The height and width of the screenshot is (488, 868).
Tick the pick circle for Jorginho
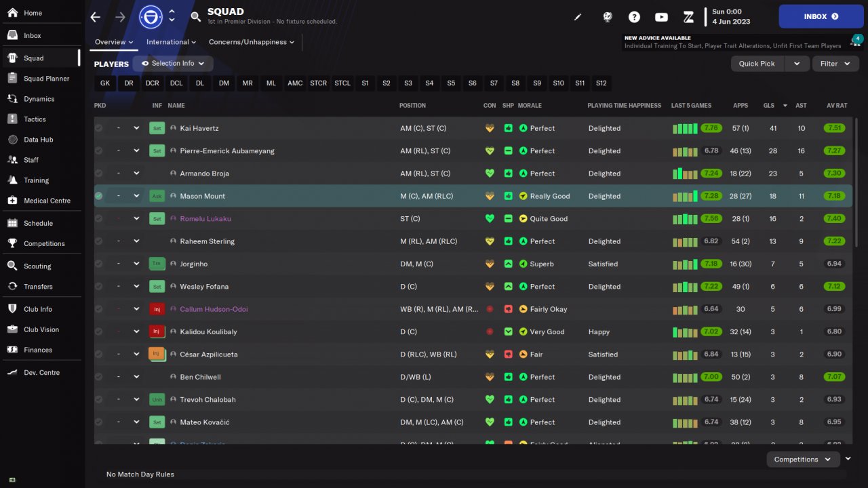pyautogui.click(x=99, y=264)
